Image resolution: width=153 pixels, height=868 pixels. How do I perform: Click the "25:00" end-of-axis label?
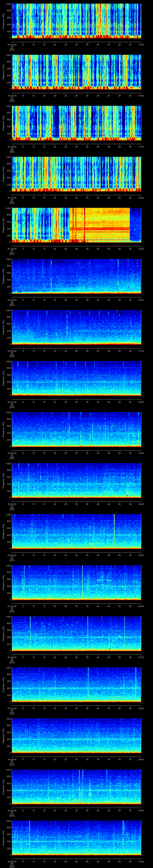(141, 555)
